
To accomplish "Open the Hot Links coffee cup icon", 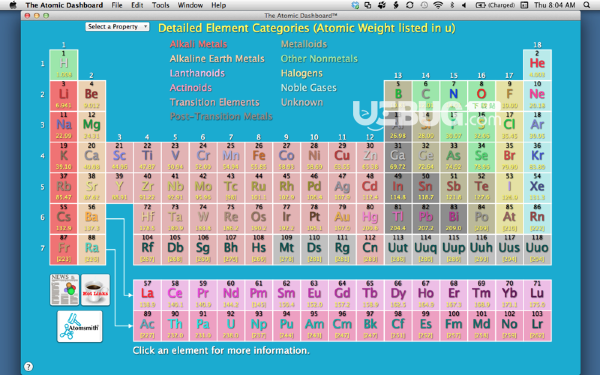I will [x=95, y=290].
